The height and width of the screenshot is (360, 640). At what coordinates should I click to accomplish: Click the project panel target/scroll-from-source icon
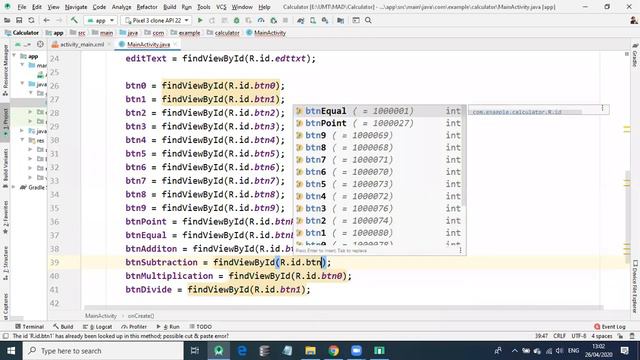pos(40,44)
